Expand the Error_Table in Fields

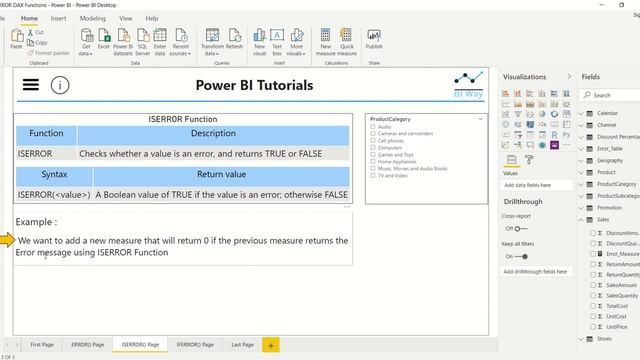coord(581,149)
